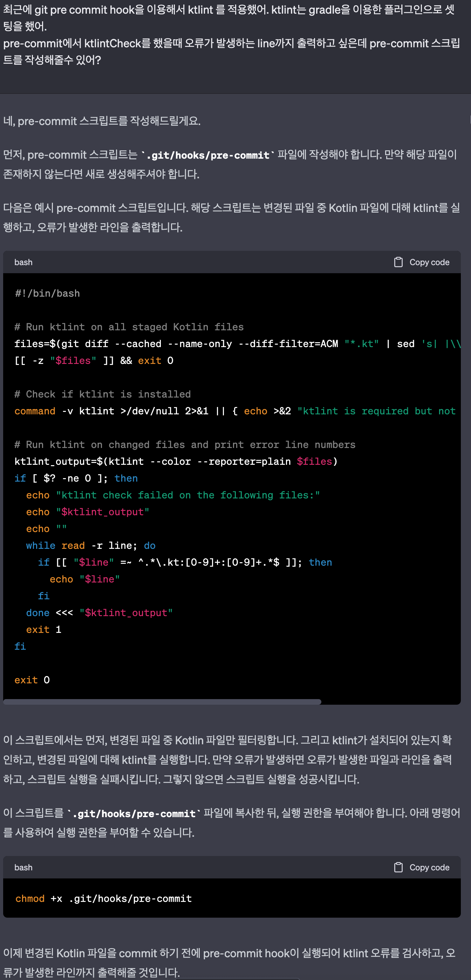Click the 'if [ $? -ne 0 ]; then' line
Viewport: 471px width, 980px height.
pos(76,478)
